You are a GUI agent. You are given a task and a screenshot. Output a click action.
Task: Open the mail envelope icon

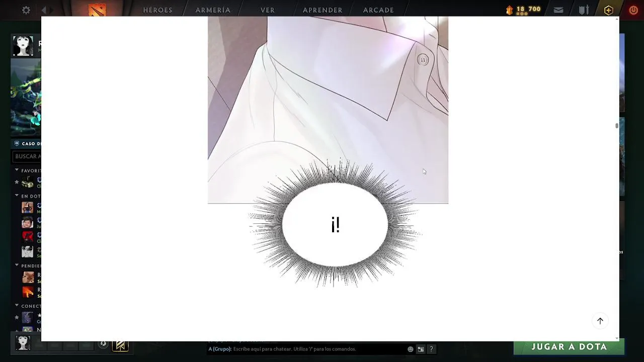558,10
